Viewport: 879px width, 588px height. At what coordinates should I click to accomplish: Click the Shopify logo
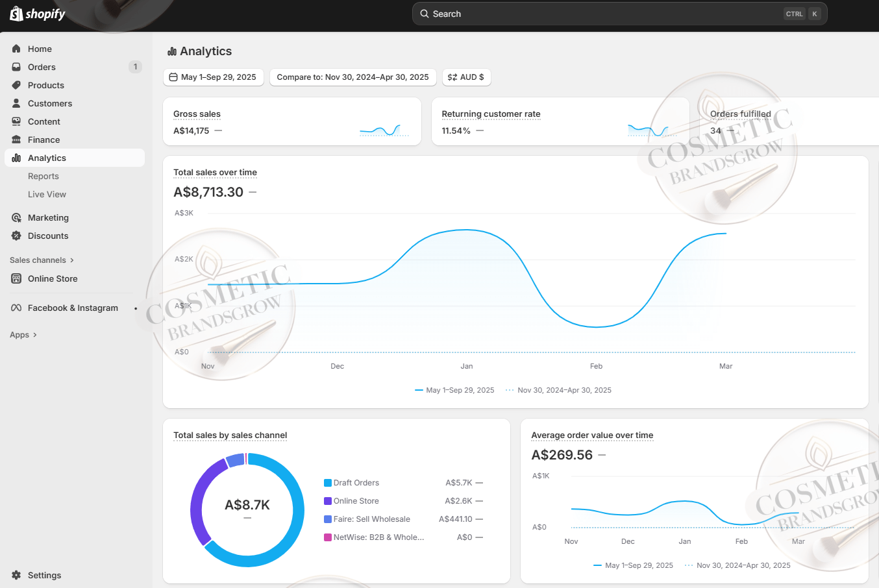pyautogui.click(x=38, y=14)
